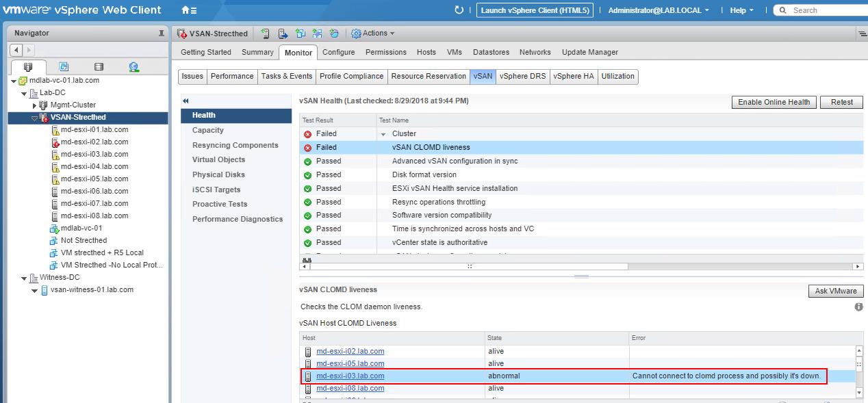Open the Permissions tab

coord(386,52)
